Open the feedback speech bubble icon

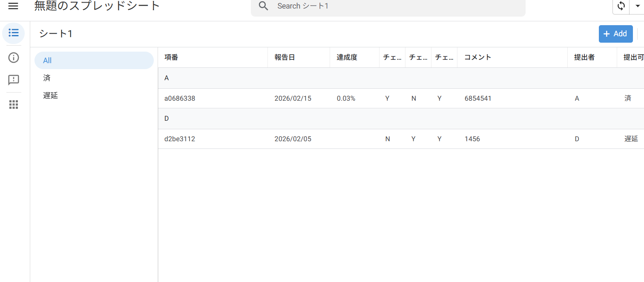tap(14, 80)
